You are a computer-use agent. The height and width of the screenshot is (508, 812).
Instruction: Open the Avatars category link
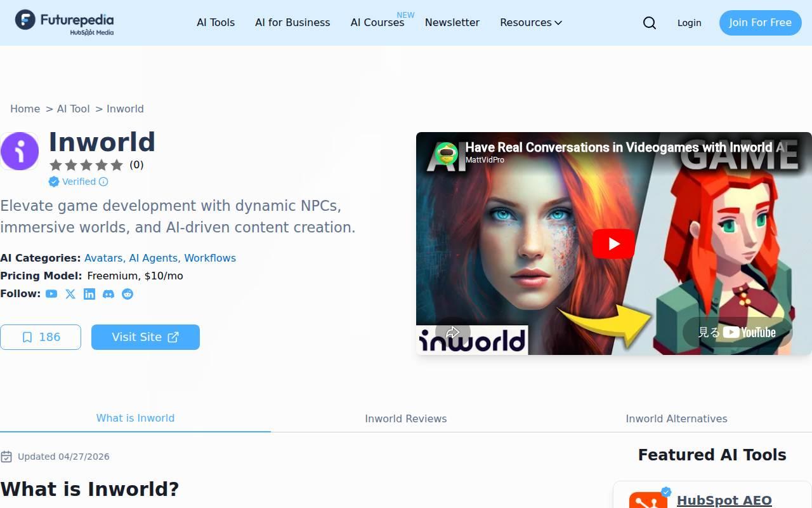103,258
